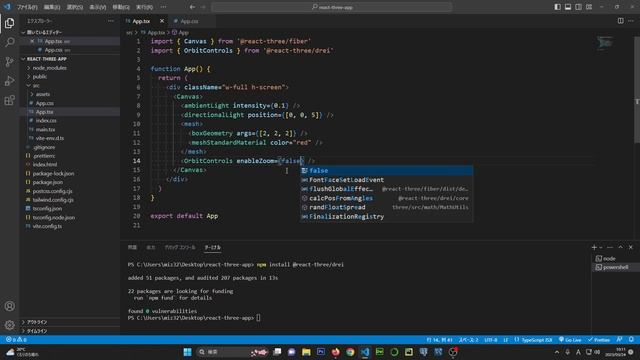This screenshot has height=360, width=640.
Task: Expand the Outline section
Action: pos(37,322)
